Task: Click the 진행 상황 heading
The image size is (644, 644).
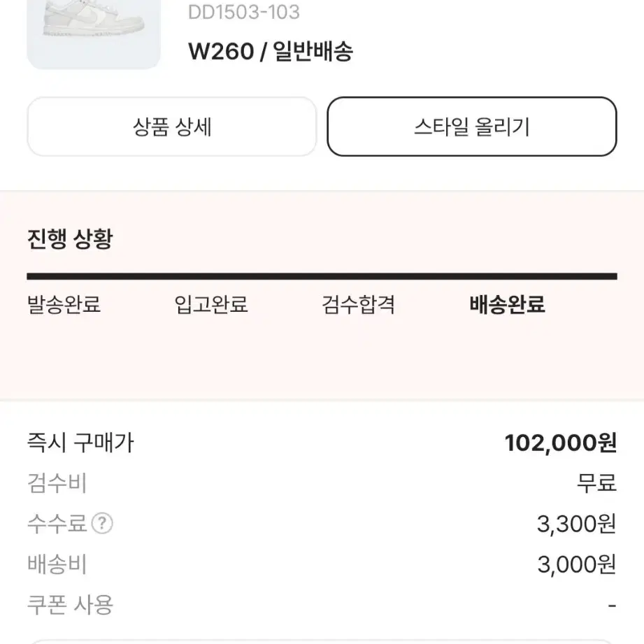Action: coord(70,238)
